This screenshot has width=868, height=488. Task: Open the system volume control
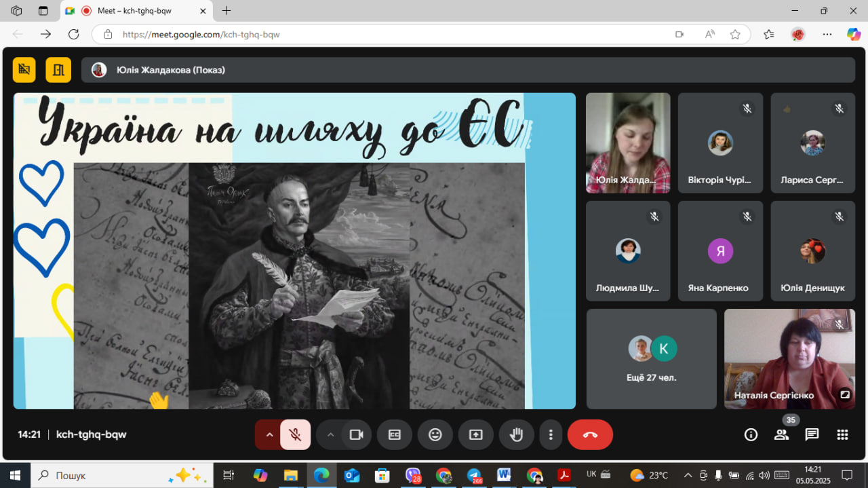[x=765, y=475]
